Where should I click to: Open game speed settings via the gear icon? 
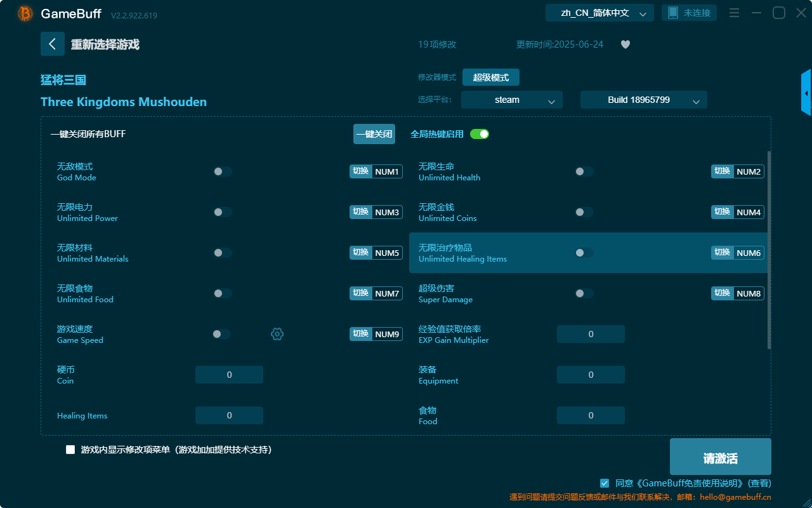pyautogui.click(x=277, y=333)
